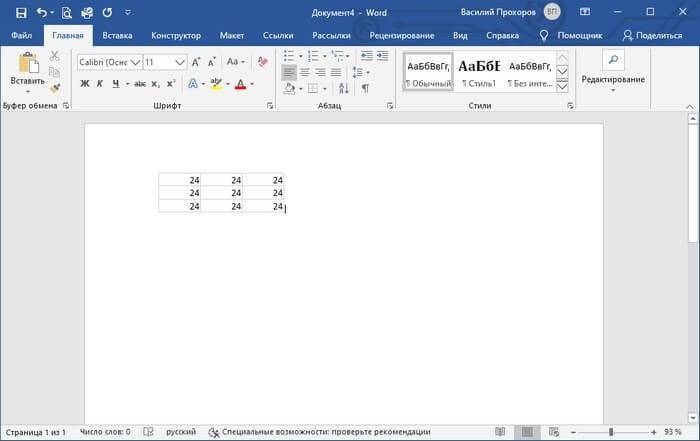Switch to the Вставка tab

click(117, 35)
